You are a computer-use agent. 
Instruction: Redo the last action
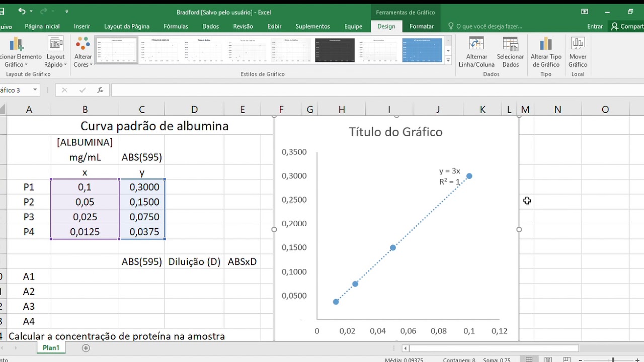[44, 11]
